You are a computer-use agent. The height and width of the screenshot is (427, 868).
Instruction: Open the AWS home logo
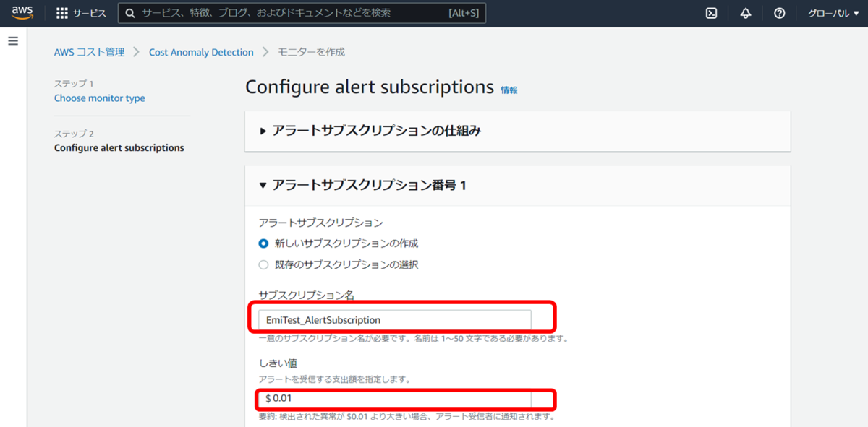tap(22, 13)
